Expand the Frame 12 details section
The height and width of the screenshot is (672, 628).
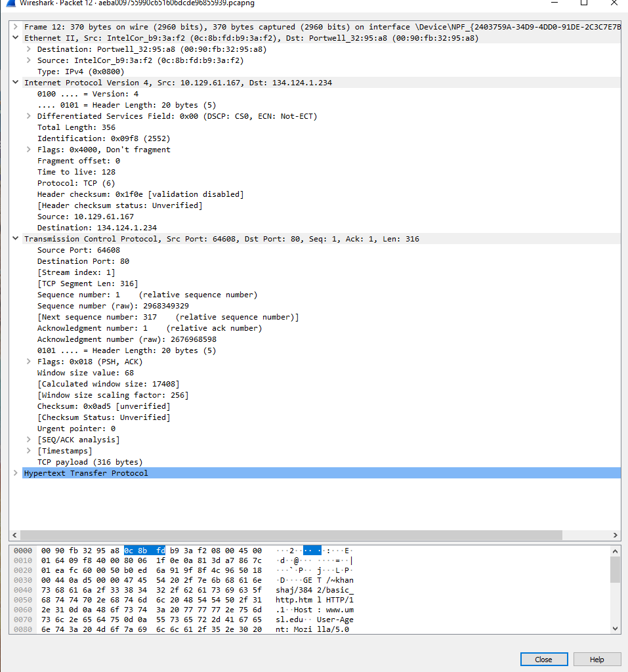(14, 26)
